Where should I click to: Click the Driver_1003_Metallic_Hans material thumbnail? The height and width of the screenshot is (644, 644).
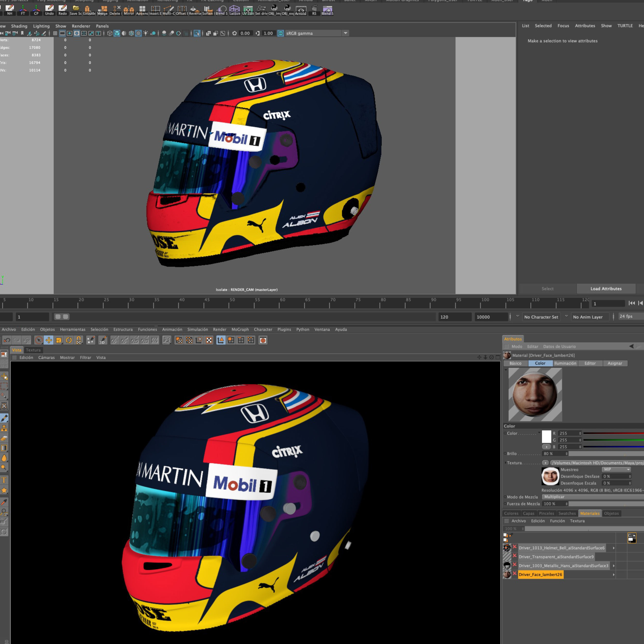click(x=507, y=565)
